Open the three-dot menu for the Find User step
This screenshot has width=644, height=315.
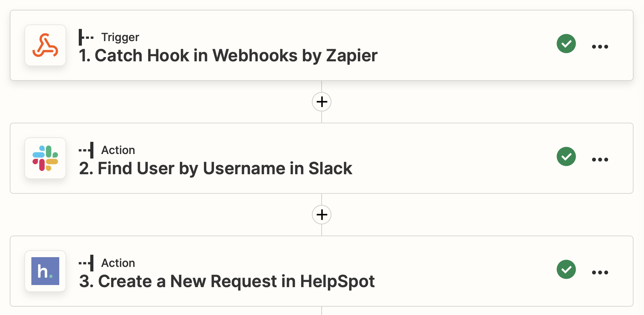[600, 160]
